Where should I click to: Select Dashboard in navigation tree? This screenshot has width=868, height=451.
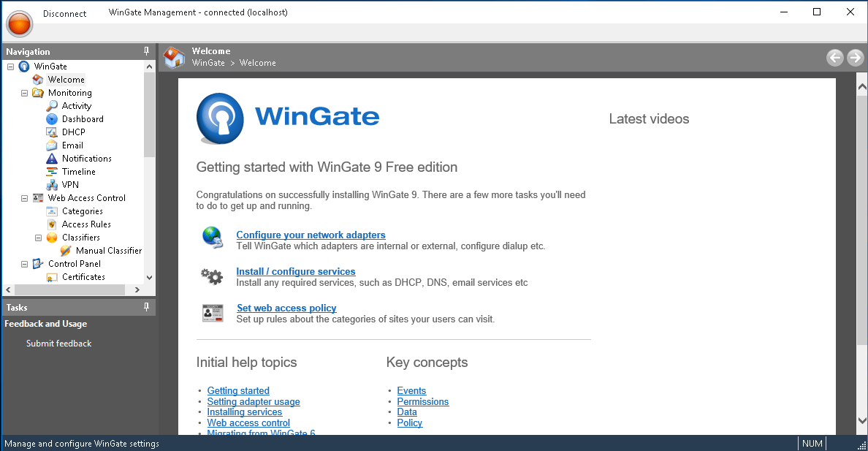pos(83,119)
